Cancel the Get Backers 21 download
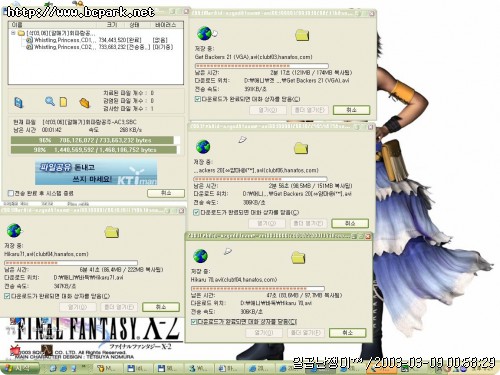 351,110
